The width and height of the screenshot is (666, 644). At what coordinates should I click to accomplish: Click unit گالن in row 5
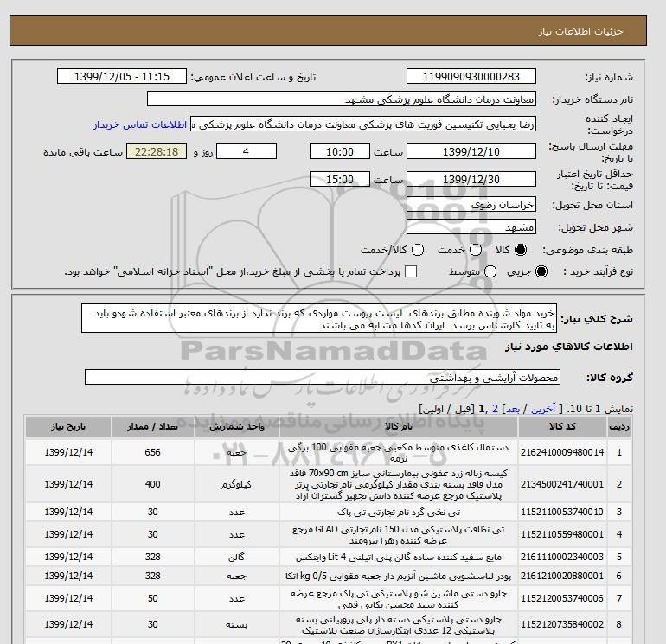[x=236, y=557]
